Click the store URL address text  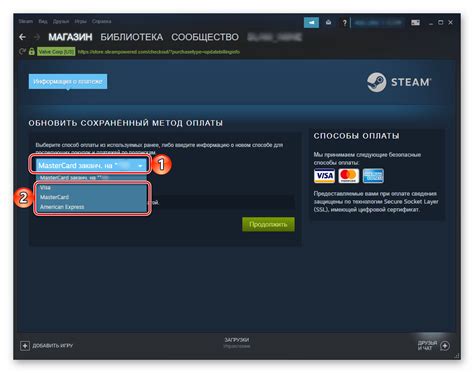[159, 52]
